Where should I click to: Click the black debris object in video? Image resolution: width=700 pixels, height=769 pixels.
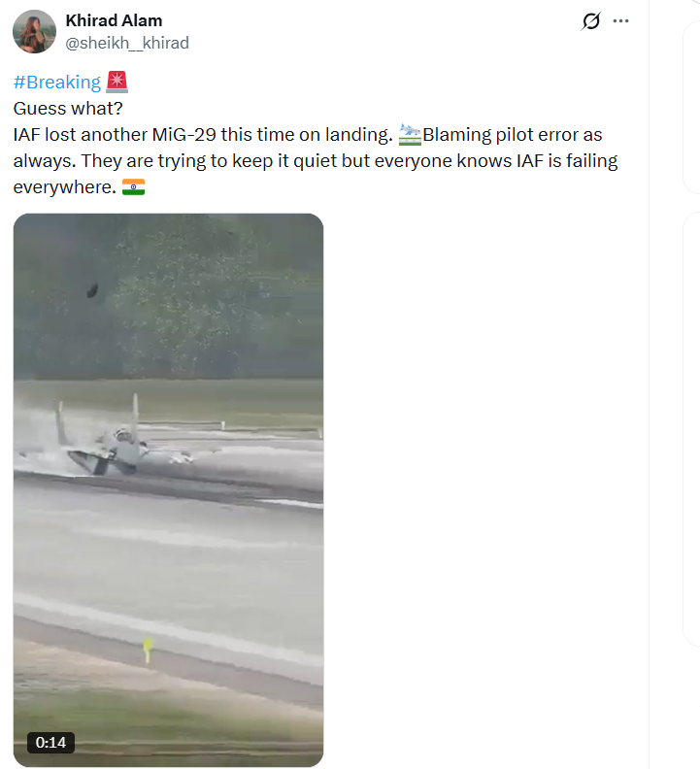click(92, 290)
